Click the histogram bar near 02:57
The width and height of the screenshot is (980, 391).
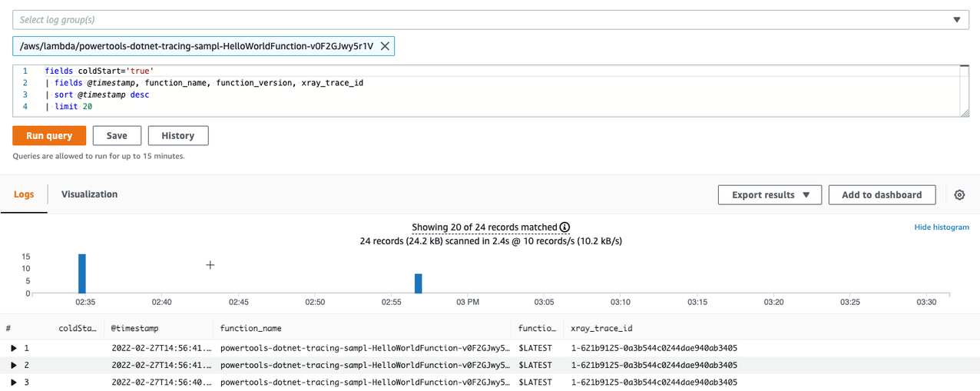pos(419,283)
